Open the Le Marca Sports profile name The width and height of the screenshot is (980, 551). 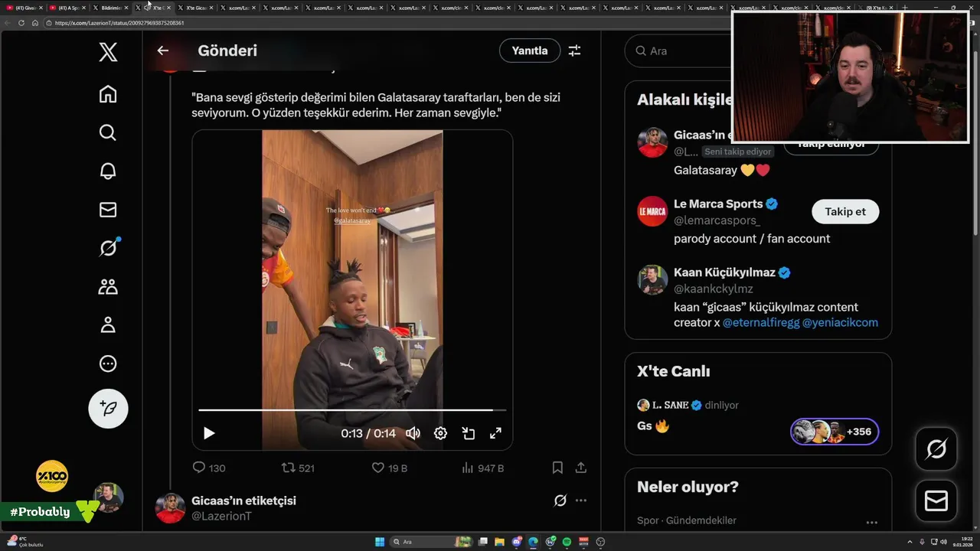(718, 204)
